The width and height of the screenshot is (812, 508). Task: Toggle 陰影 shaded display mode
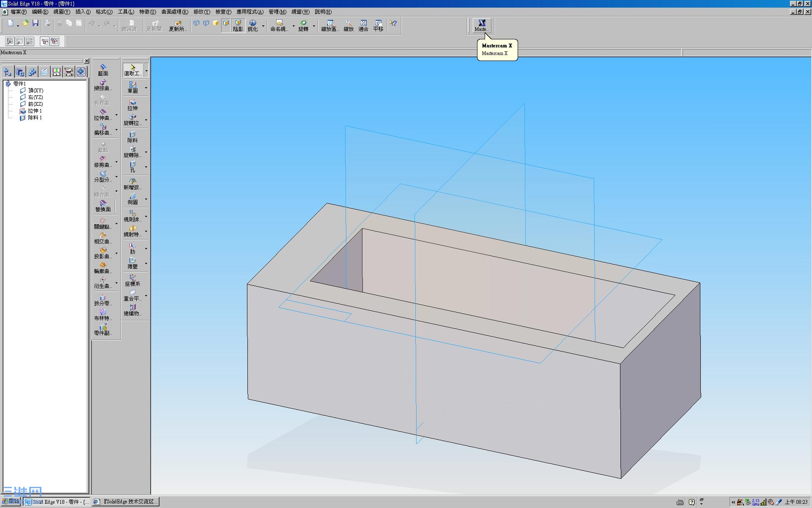pos(238,25)
